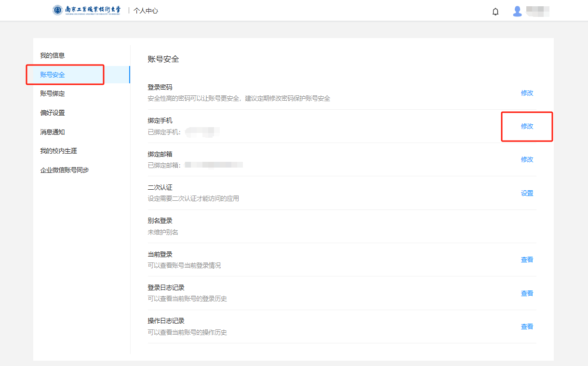Click the 二次认证 row title

[x=160, y=187]
